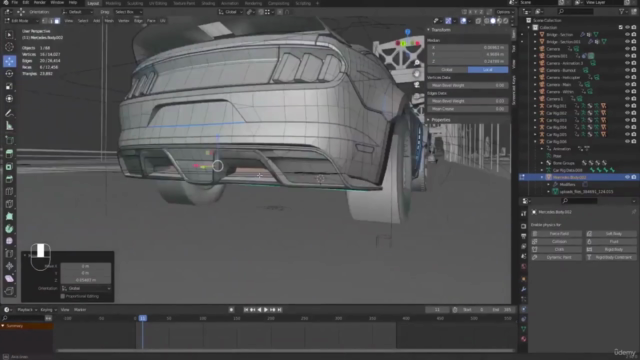Image resolution: width=640 pixels, height=360 pixels.
Task: Open the Playback menu in timeline
Action: [26, 310]
